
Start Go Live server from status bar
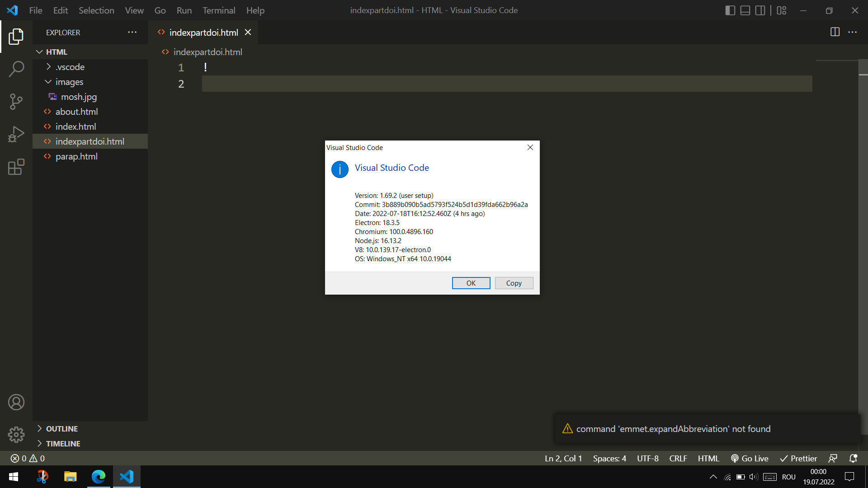750,458
